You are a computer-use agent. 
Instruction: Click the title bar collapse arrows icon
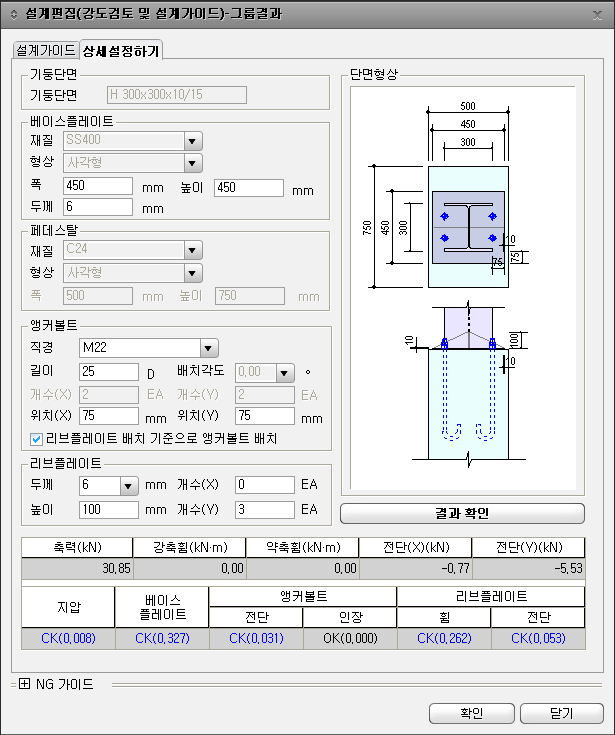tap(14, 15)
